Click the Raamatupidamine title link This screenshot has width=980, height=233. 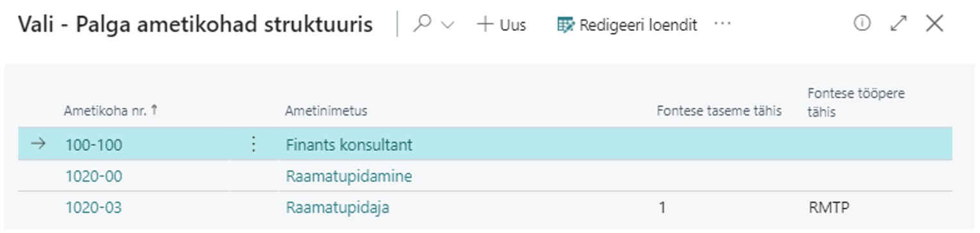349,176
